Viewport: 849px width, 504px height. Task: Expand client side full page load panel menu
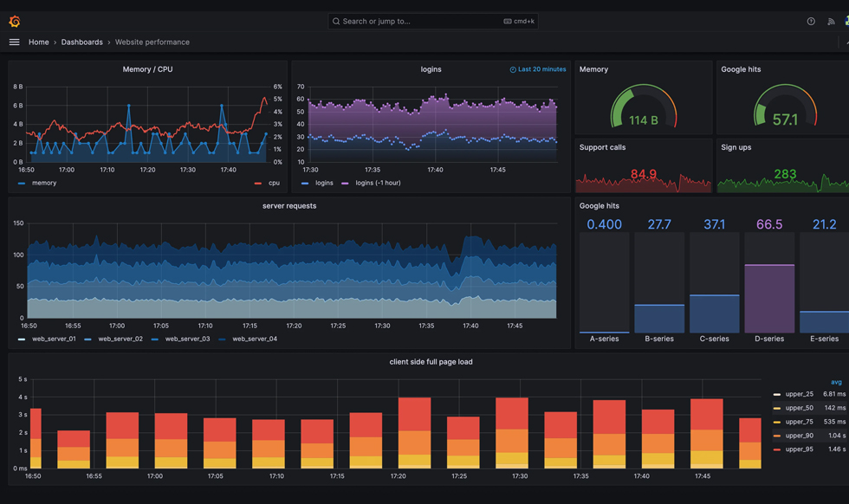pyautogui.click(x=431, y=362)
